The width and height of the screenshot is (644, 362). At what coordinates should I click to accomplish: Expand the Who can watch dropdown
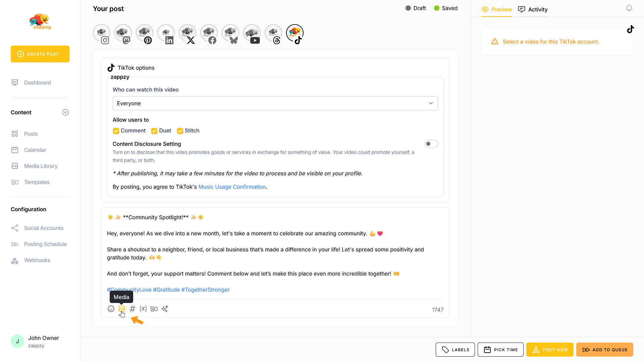tap(275, 103)
